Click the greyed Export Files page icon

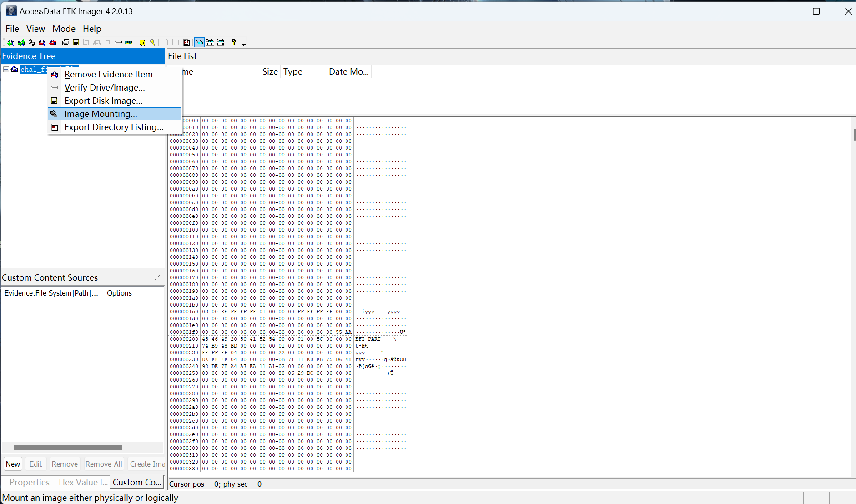point(165,42)
